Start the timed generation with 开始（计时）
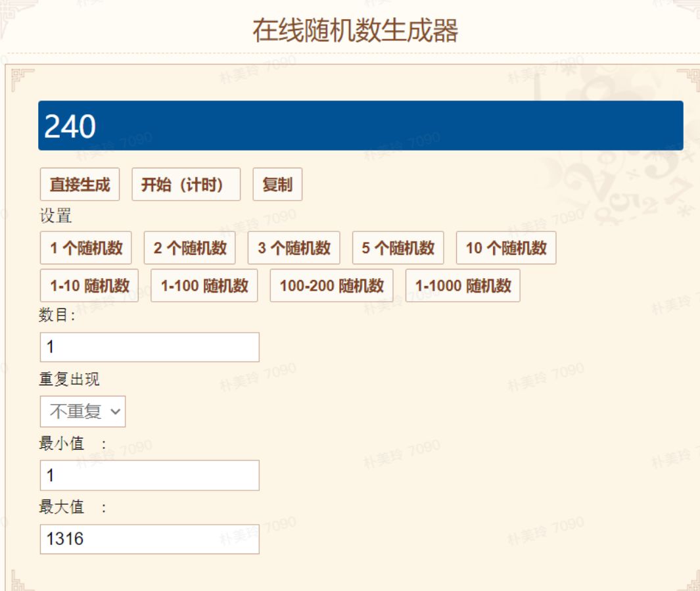The image size is (700, 591). [x=186, y=184]
